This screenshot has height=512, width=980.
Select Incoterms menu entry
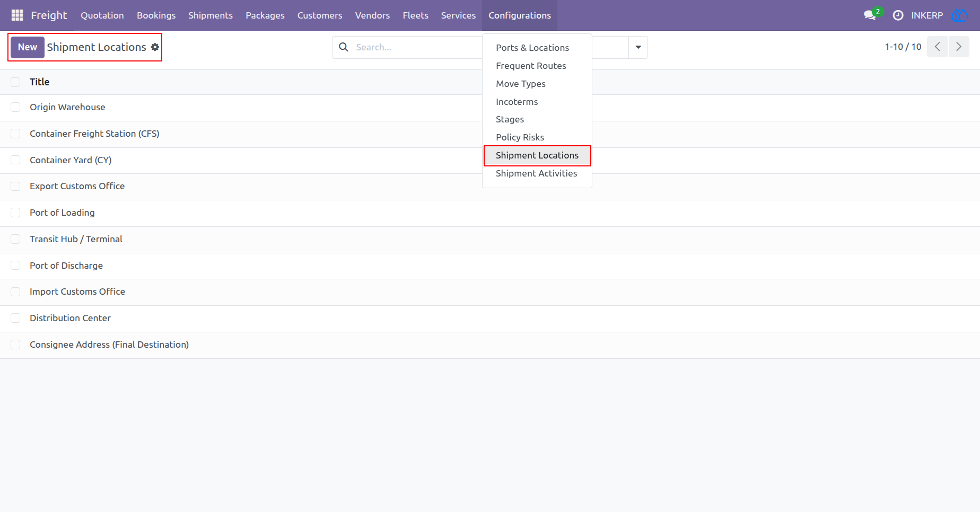(x=537, y=102)
